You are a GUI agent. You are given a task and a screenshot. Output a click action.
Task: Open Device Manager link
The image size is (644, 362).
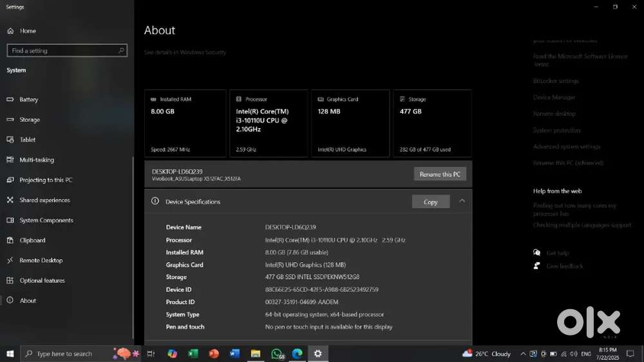554,97
